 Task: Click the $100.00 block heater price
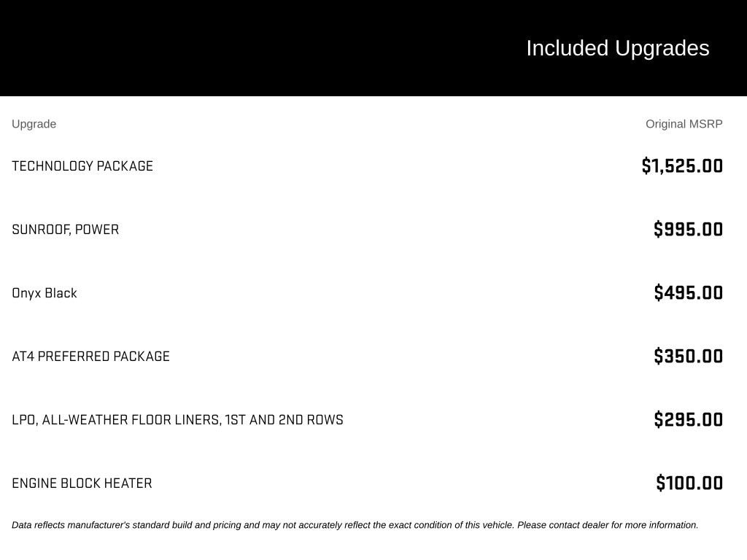[689, 483]
